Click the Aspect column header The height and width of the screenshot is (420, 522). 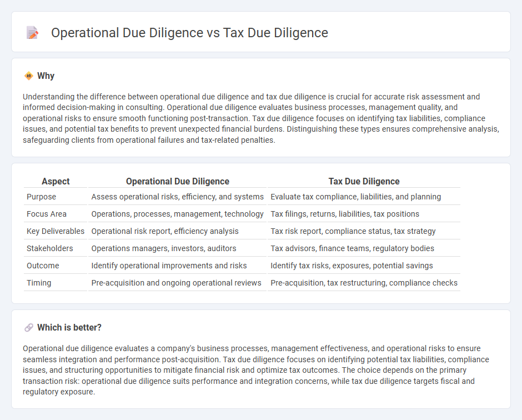coord(56,182)
